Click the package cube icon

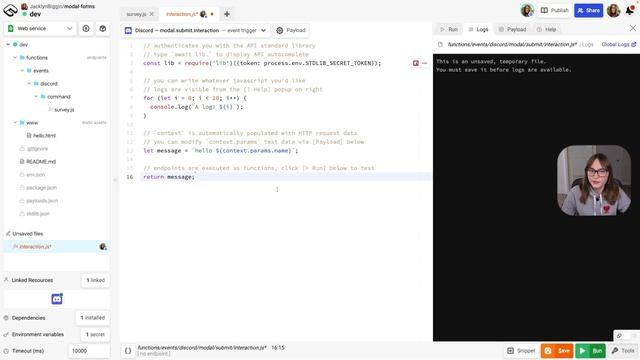[x=102, y=29]
